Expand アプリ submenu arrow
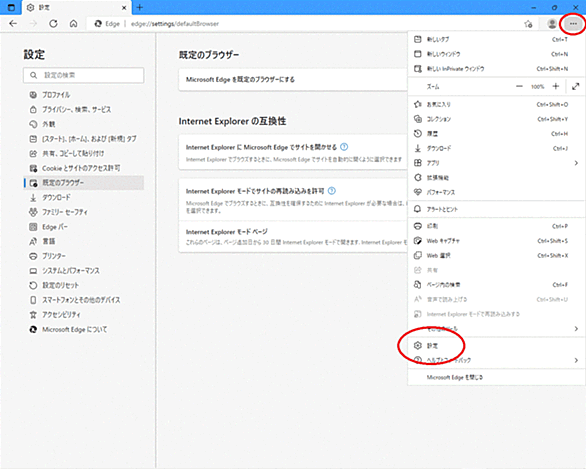The image size is (586, 469). [x=576, y=163]
